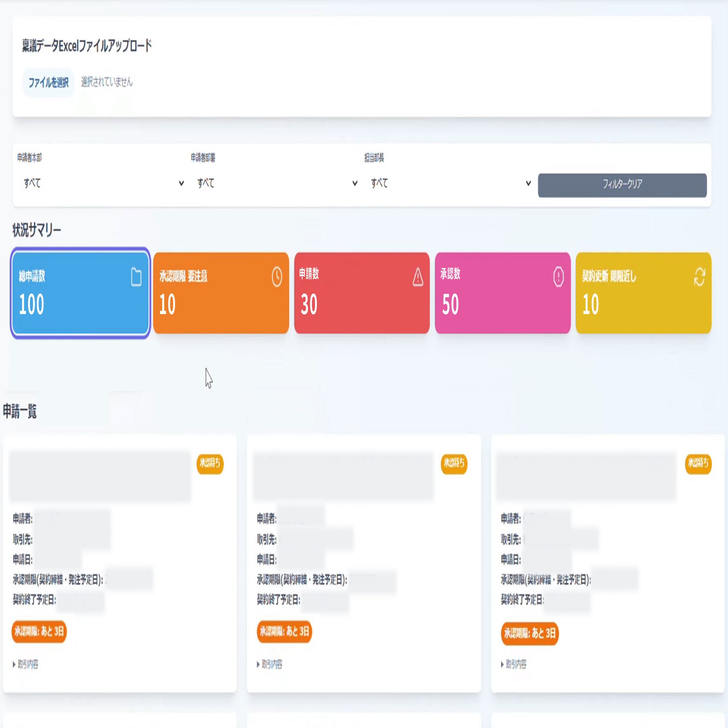Select the 承認期限 要注意 summary card
This screenshot has width=728, height=728.
click(x=221, y=293)
